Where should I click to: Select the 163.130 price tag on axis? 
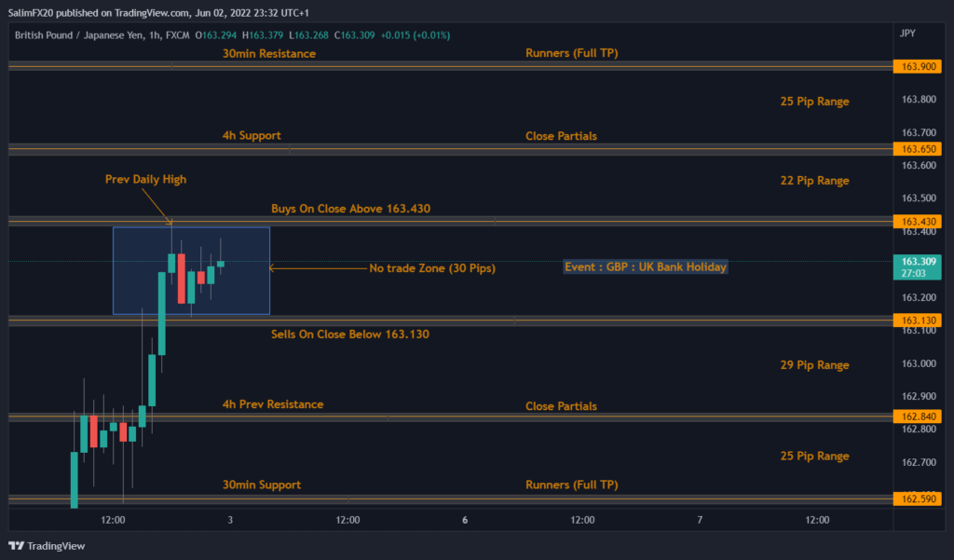[x=917, y=321]
